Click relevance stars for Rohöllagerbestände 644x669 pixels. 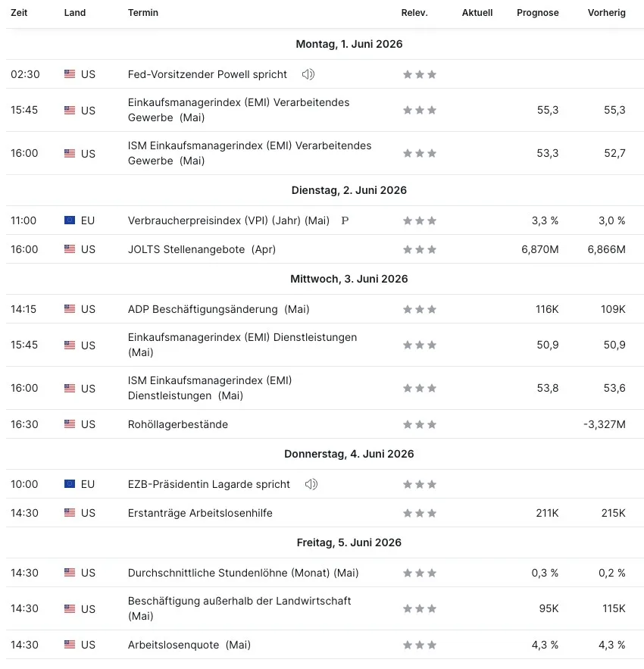[420, 424]
